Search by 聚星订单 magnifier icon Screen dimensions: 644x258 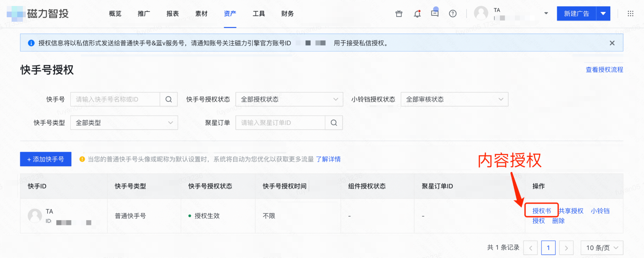click(x=334, y=122)
